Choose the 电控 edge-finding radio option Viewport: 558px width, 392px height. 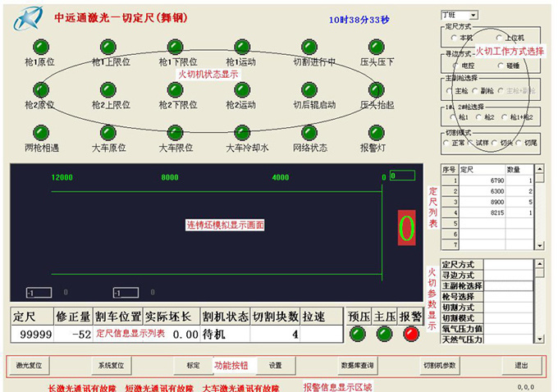click(x=455, y=65)
